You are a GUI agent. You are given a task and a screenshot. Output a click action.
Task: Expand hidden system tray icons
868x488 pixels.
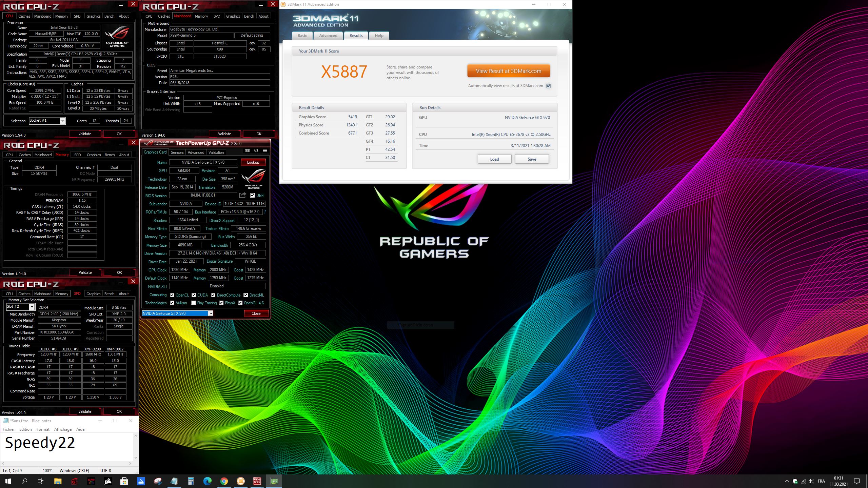787,481
